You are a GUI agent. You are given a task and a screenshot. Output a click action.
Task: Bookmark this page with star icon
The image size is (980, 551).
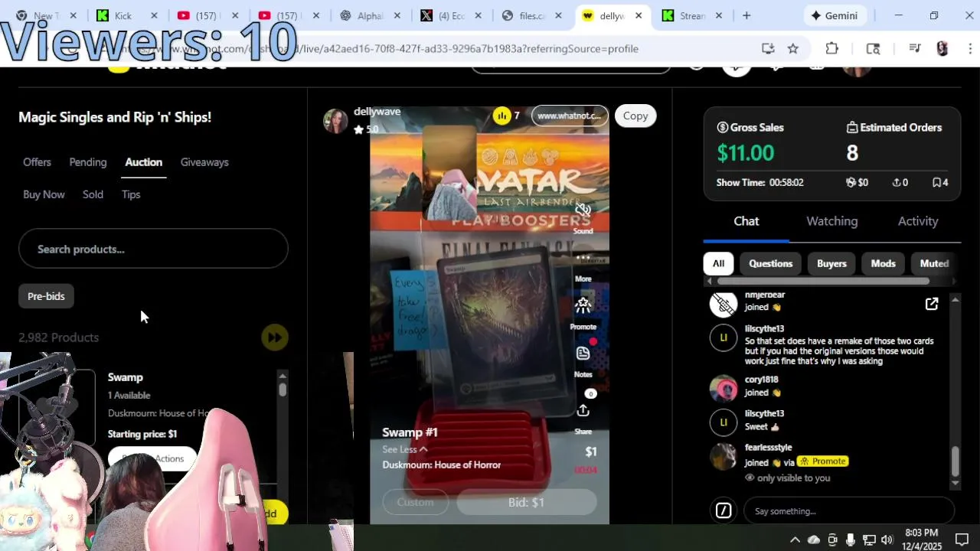tap(793, 48)
